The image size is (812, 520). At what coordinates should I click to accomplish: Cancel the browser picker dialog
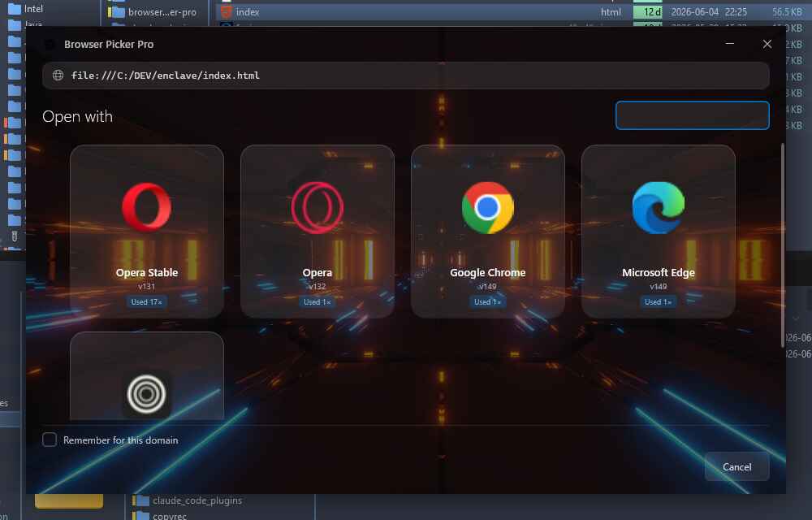tap(737, 466)
